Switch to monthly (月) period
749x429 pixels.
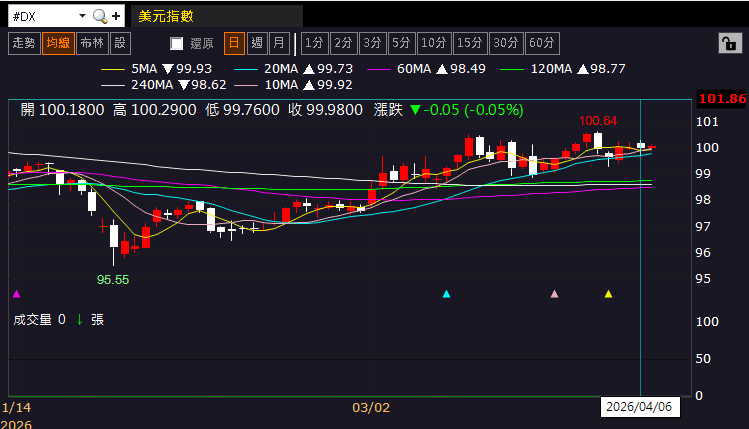pos(279,43)
